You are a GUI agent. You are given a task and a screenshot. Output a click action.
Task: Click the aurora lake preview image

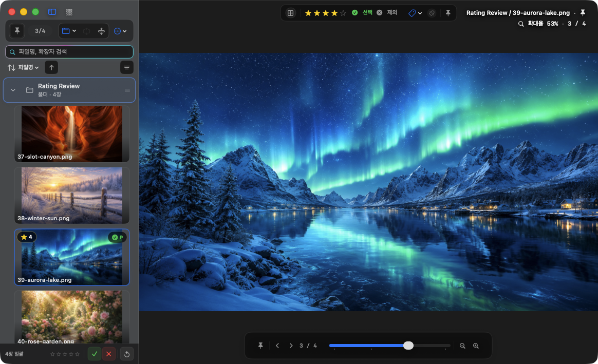pos(368,182)
